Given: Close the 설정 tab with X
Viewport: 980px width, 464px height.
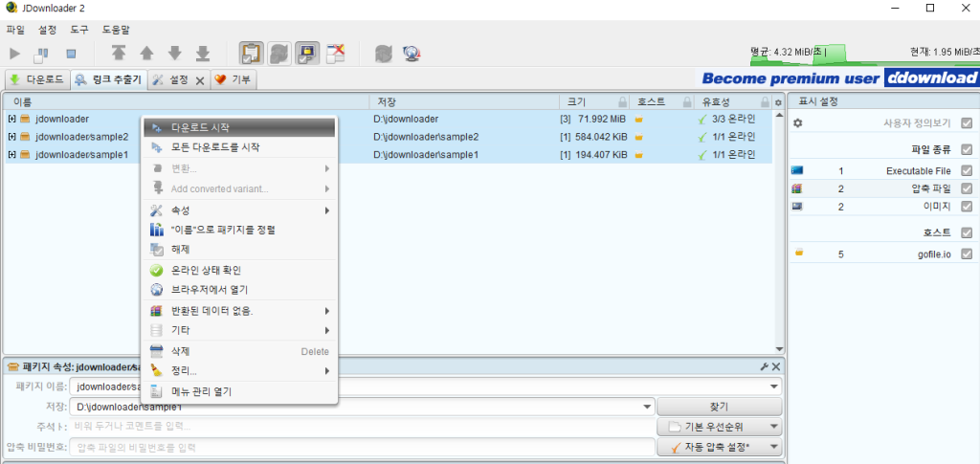Looking at the screenshot, I should [200, 80].
